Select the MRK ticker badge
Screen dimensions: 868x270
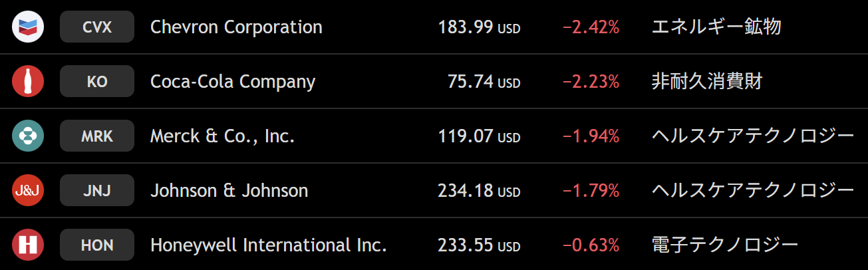pyautogui.click(x=97, y=136)
